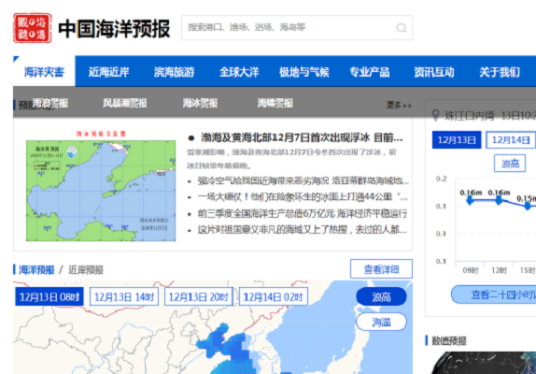Select 海浪警报 in the submenu
This screenshot has width=536, height=374.
[x=50, y=103]
